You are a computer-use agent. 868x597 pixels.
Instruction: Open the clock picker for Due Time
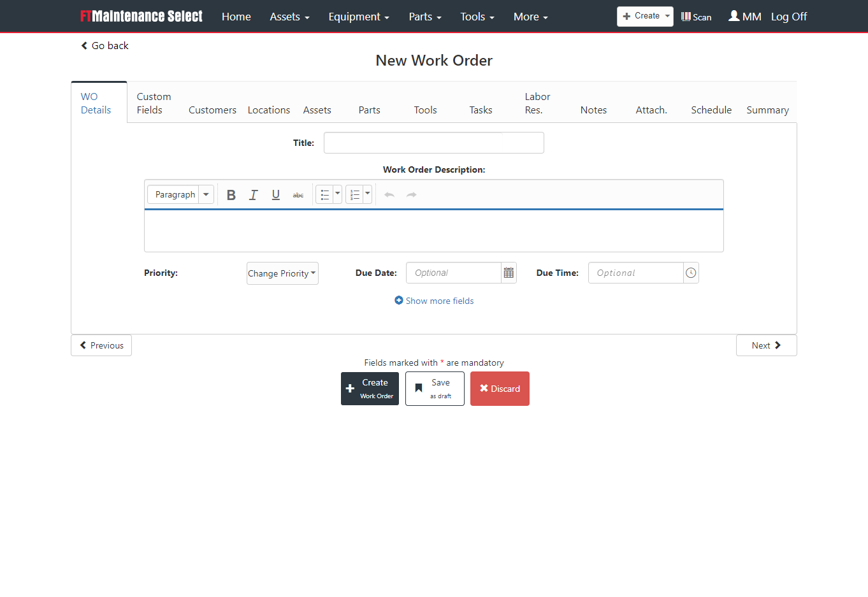(x=690, y=273)
